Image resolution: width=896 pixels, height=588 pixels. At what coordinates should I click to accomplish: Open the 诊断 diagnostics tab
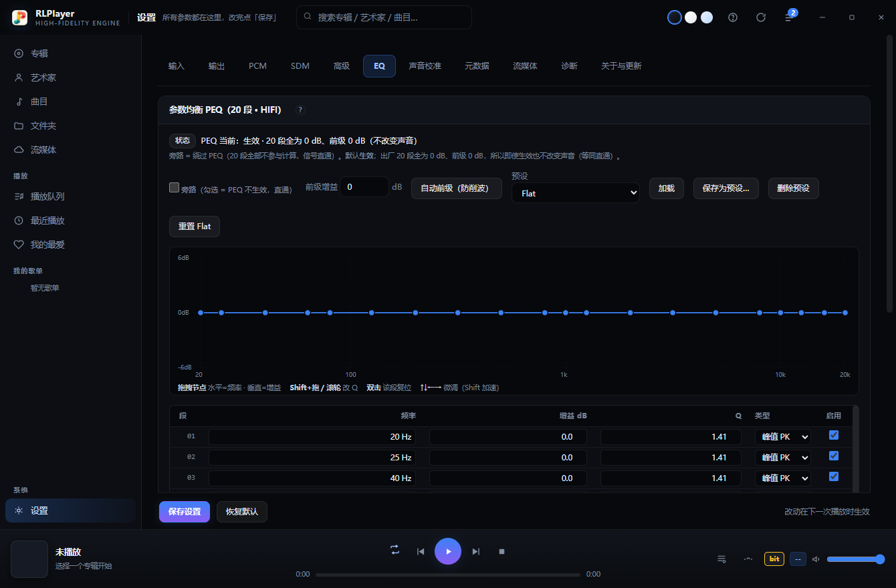[570, 66]
